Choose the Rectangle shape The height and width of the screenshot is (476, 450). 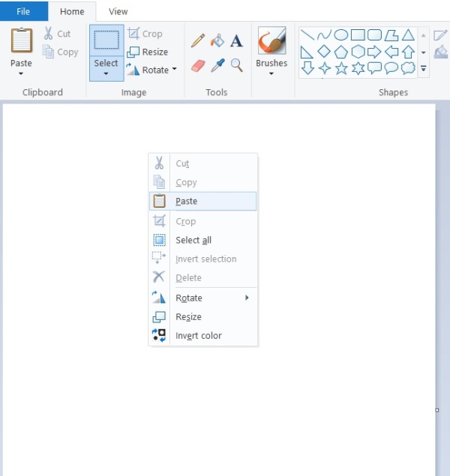tap(358, 35)
